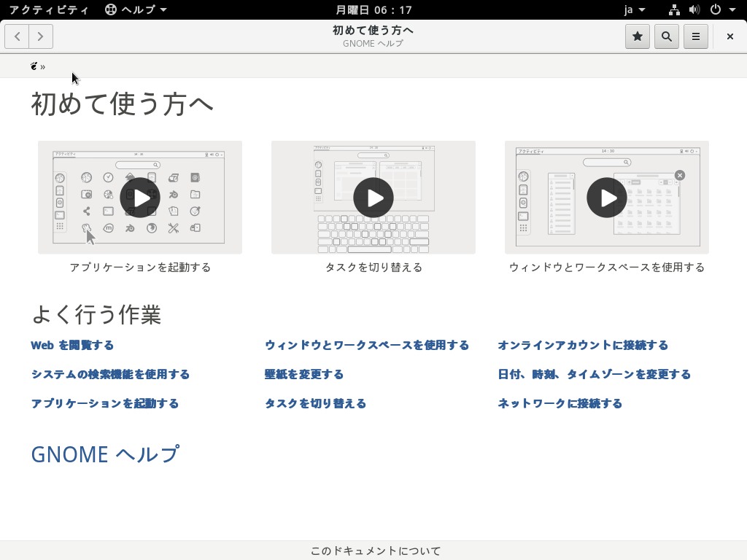Click the network status icon
The image size is (747, 560).
click(674, 9)
